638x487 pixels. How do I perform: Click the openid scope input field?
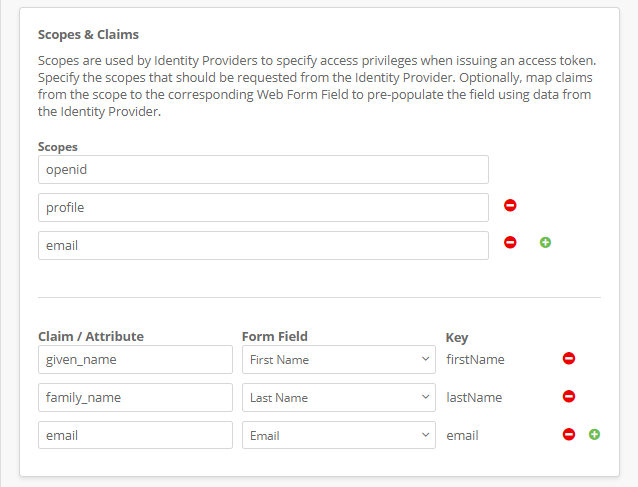(x=263, y=169)
